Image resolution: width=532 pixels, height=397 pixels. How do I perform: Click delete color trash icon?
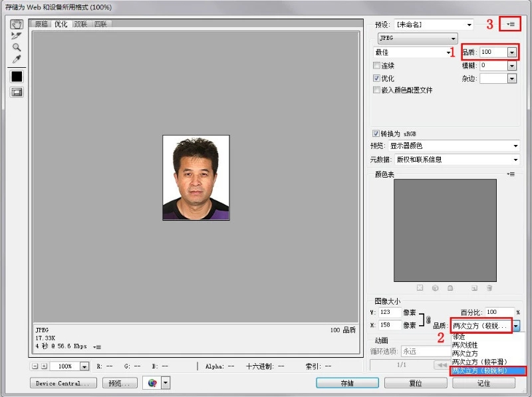click(489, 288)
